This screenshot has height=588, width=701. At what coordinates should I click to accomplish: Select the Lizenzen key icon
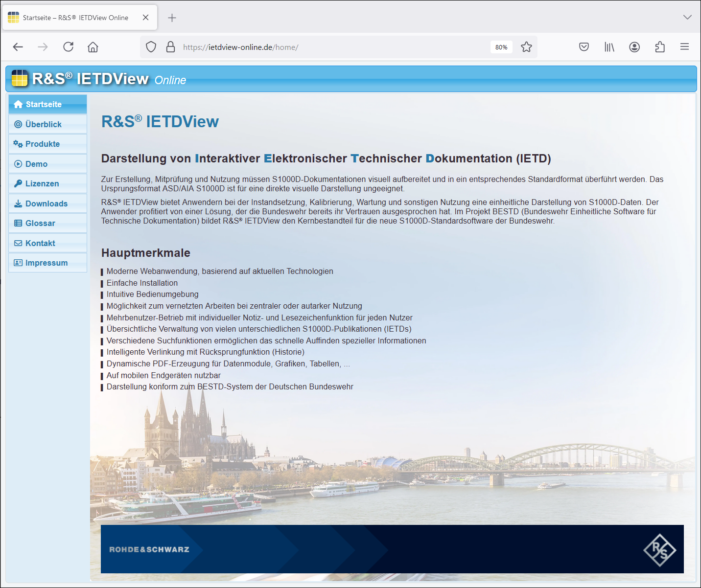(18, 183)
